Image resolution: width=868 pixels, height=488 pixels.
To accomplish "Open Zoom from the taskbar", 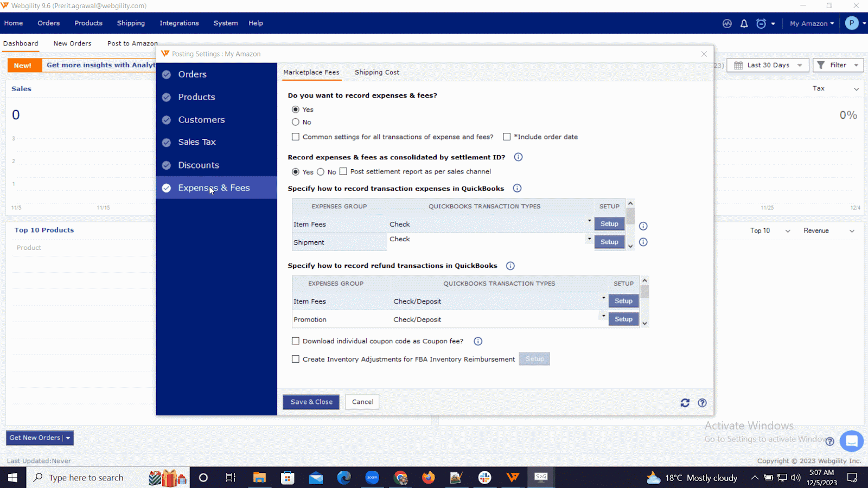I will click(x=372, y=477).
